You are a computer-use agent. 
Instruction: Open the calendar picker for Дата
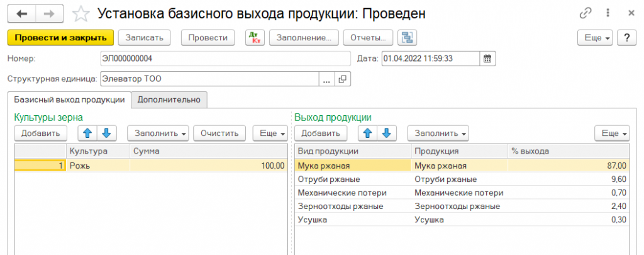(488, 59)
